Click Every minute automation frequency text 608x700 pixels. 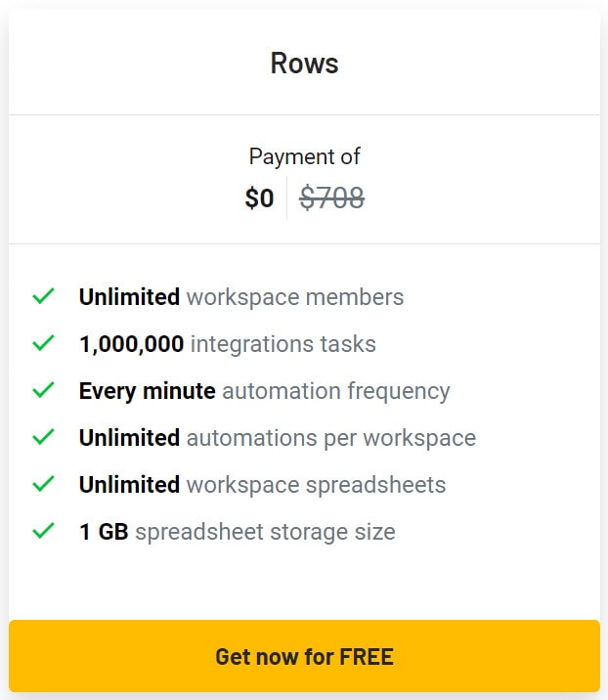click(264, 391)
